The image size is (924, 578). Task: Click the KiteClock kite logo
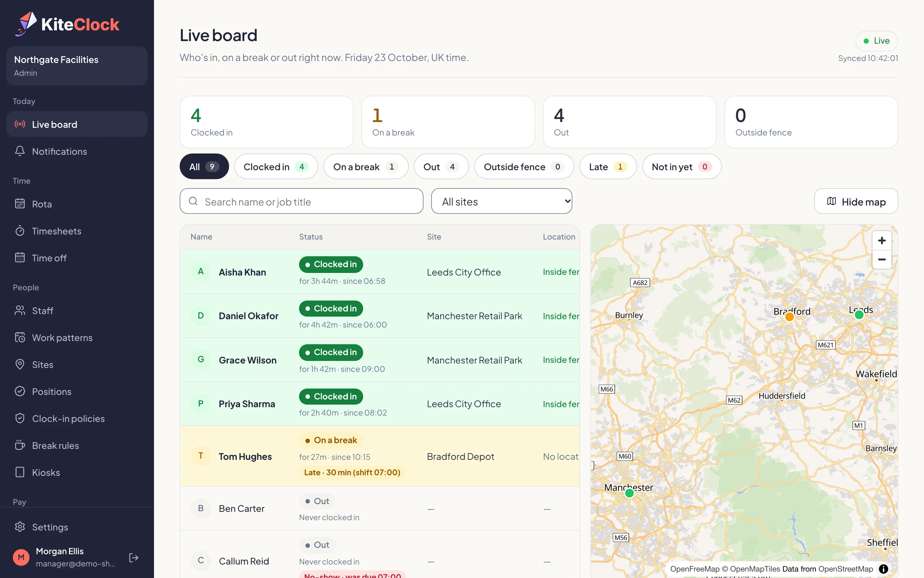coord(26,24)
